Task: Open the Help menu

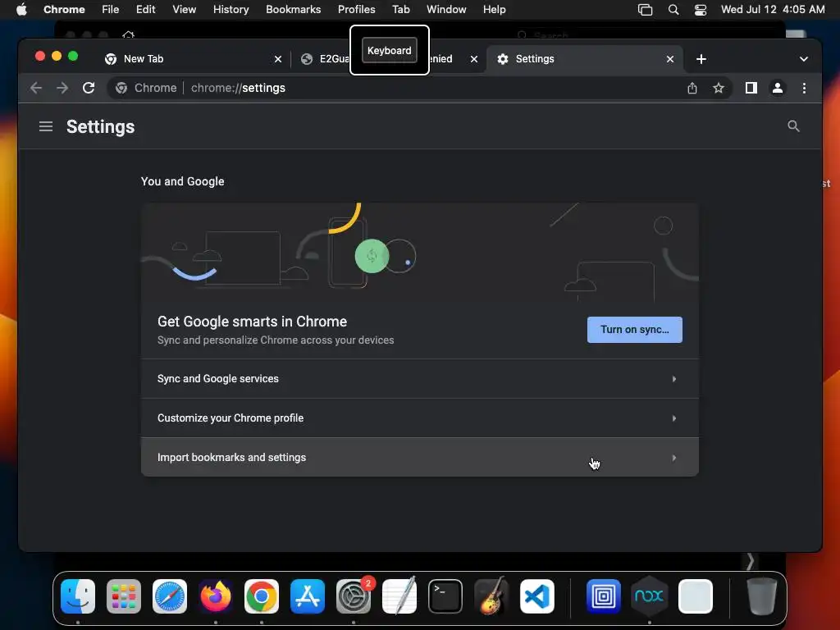Action: 494,9
